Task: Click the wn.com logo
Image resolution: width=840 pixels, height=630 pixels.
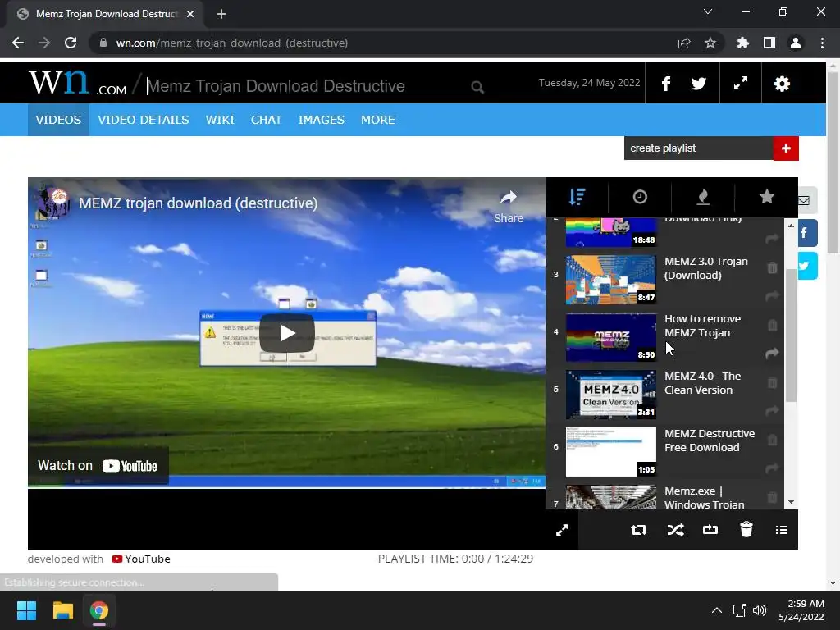Action: click(78, 83)
